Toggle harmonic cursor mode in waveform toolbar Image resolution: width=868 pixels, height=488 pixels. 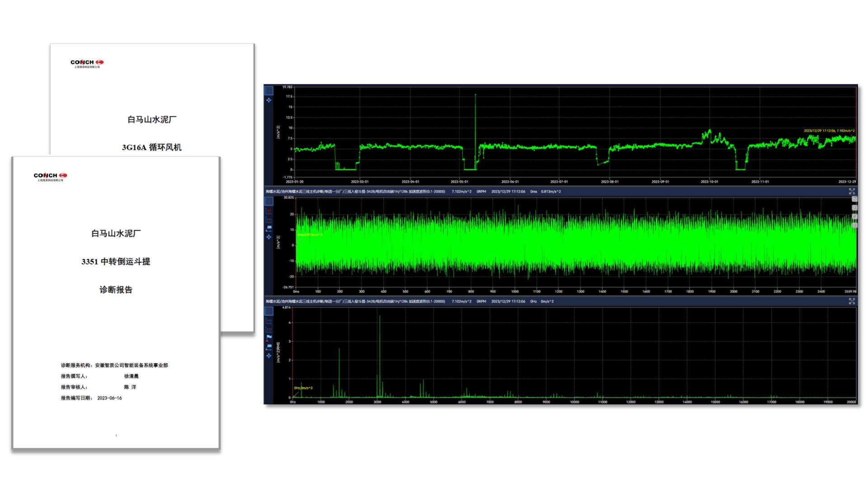click(269, 220)
